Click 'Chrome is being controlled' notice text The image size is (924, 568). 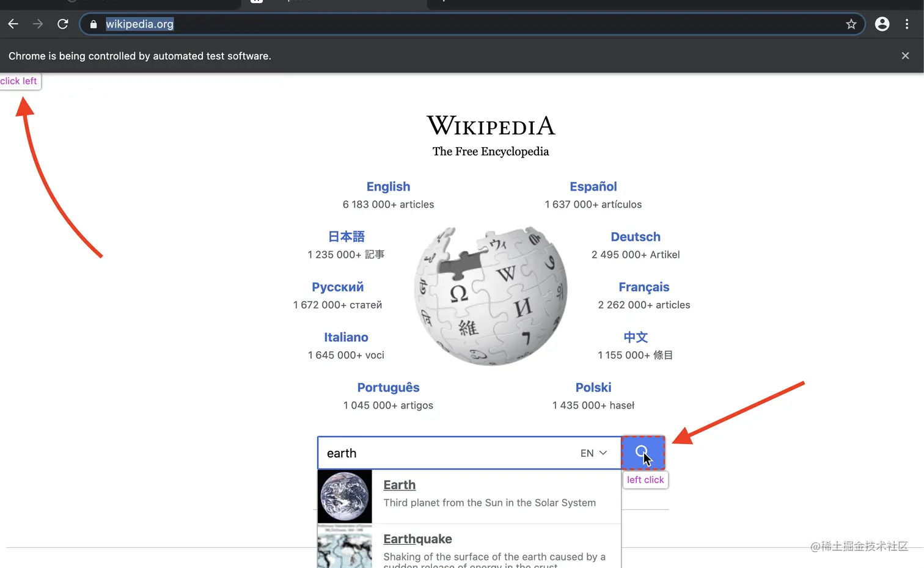[x=140, y=56]
